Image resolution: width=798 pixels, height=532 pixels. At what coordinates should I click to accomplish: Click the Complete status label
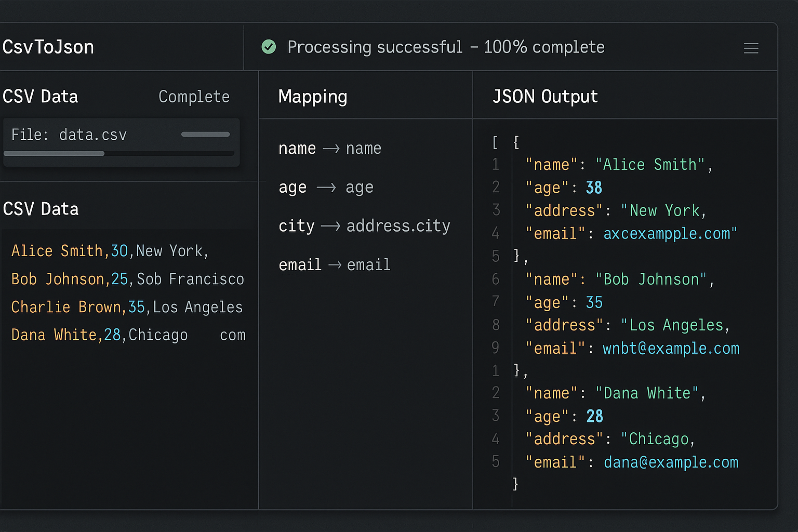[194, 97]
